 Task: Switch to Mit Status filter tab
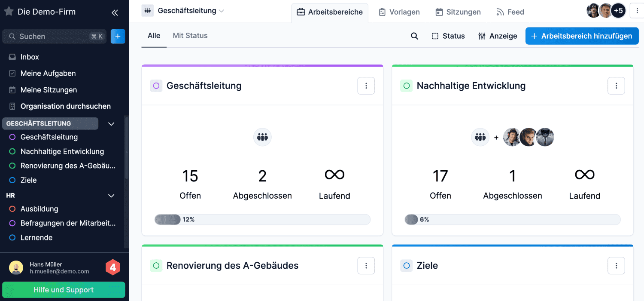point(190,36)
